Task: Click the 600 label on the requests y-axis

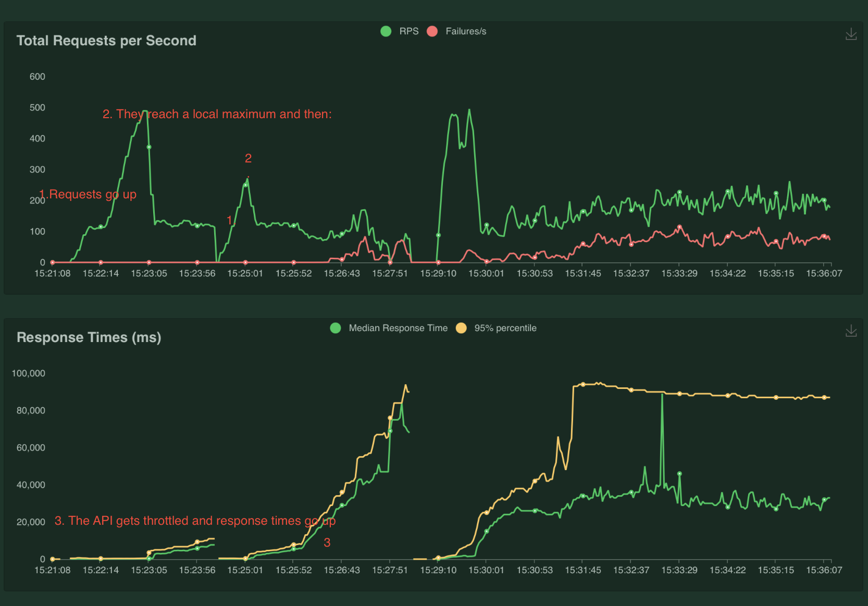Action: (x=38, y=77)
